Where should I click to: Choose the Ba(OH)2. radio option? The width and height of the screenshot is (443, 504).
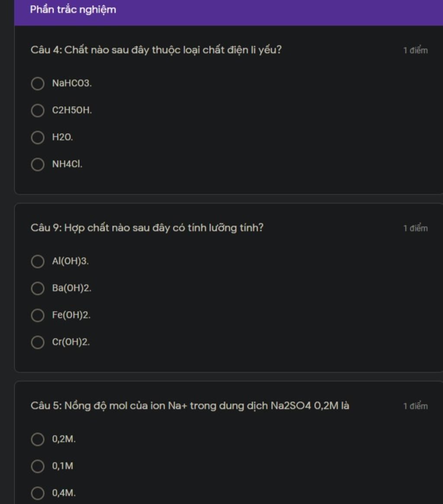click(x=38, y=288)
